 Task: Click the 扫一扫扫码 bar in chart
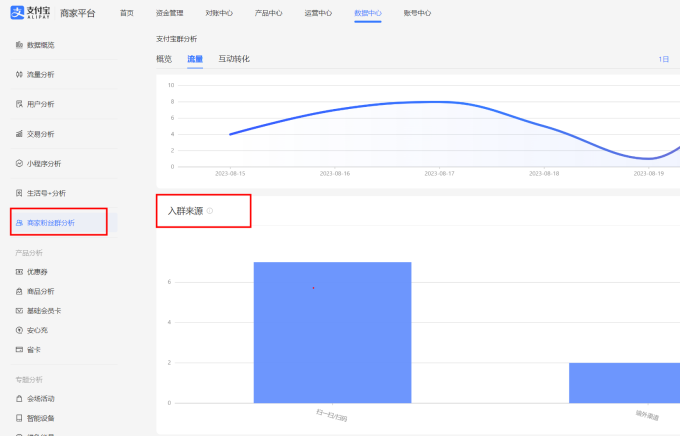332,332
